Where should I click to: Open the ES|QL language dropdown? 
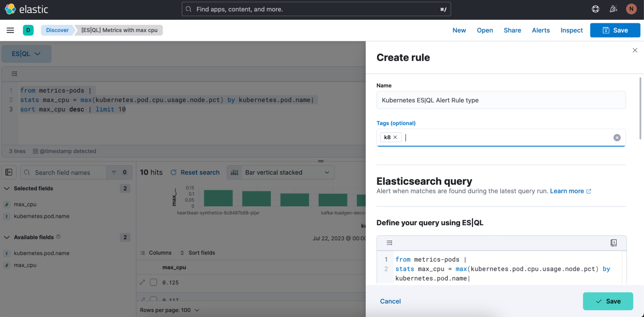click(26, 54)
